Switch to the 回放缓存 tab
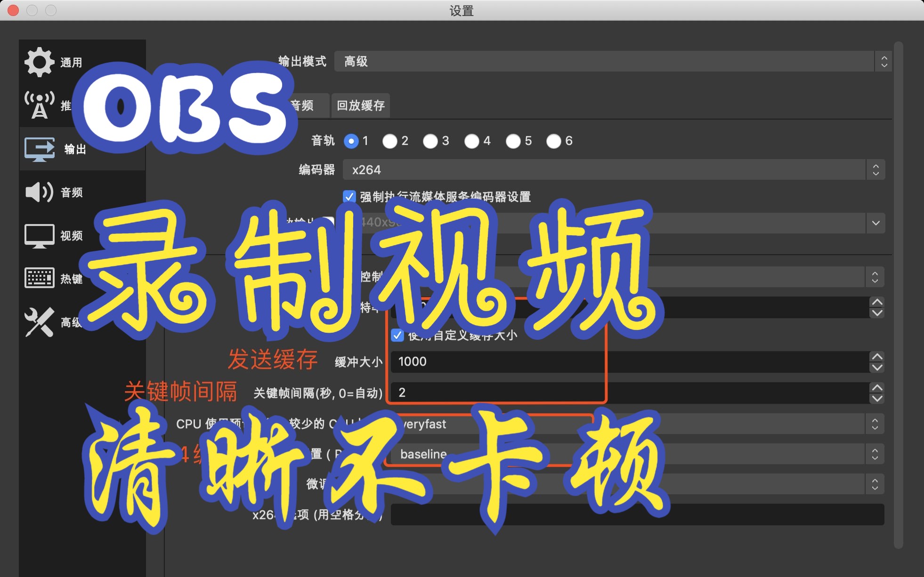 point(361,105)
